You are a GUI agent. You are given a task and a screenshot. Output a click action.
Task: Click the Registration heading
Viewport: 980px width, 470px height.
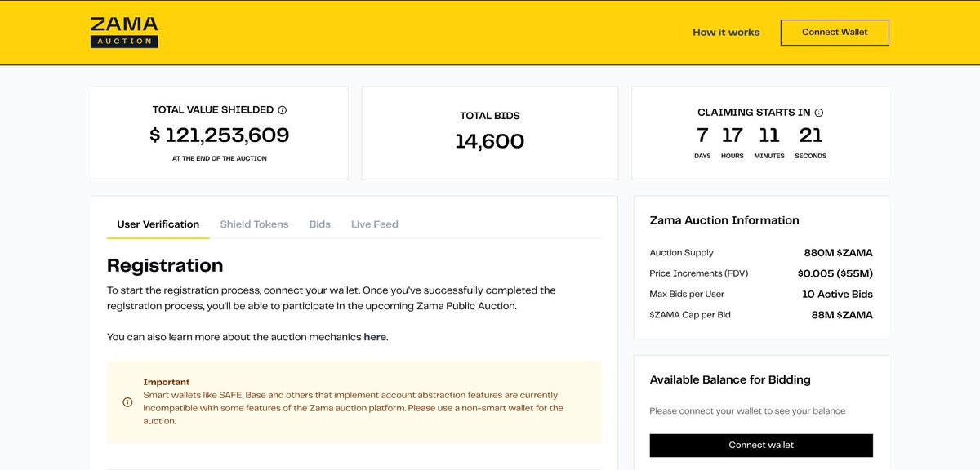tap(165, 265)
